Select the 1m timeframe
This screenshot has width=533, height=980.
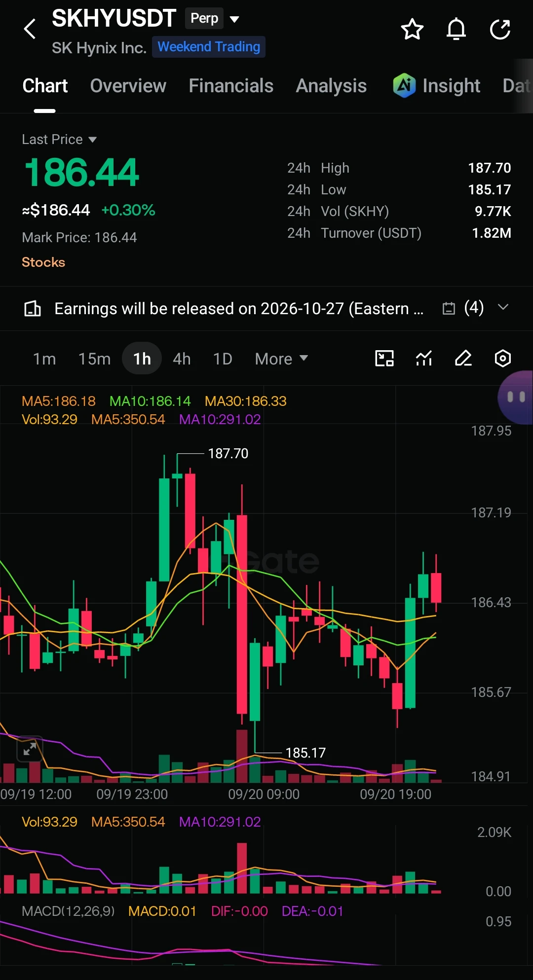[44, 359]
